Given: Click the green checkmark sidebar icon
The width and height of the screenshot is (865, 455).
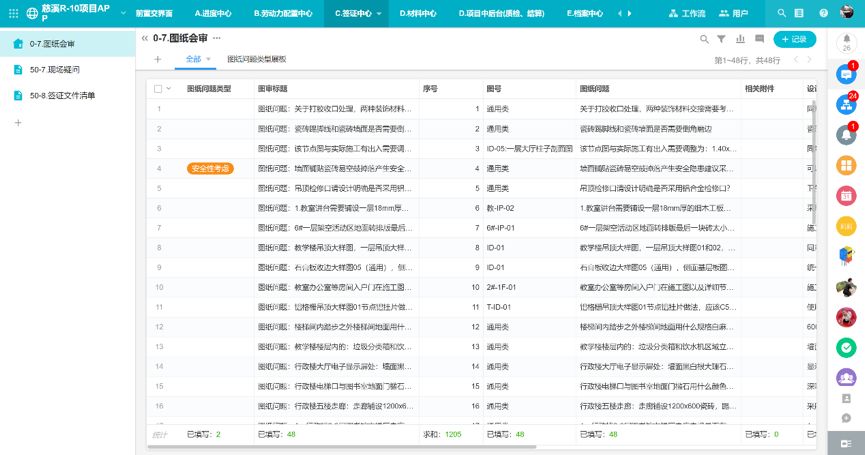Looking at the screenshot, I should pyautogui.click(x=845, y=347).
